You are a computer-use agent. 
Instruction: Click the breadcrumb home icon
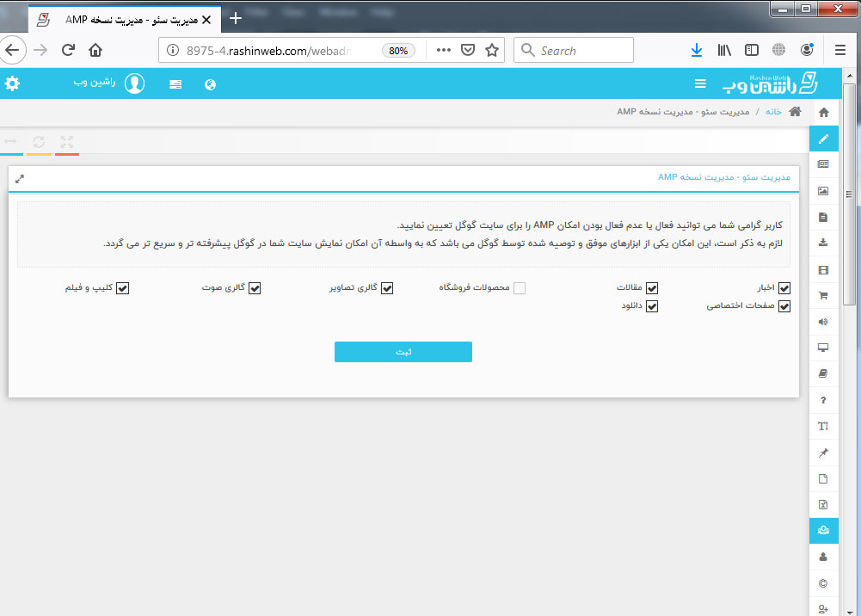point(795,112)
